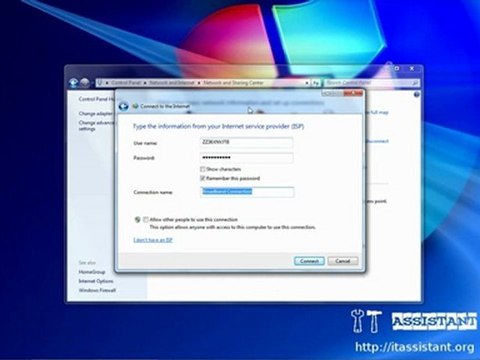Open the 'I don't have an ISP' link
The image size is (480, 360).
pyautogui.click(x=153, y=240)
